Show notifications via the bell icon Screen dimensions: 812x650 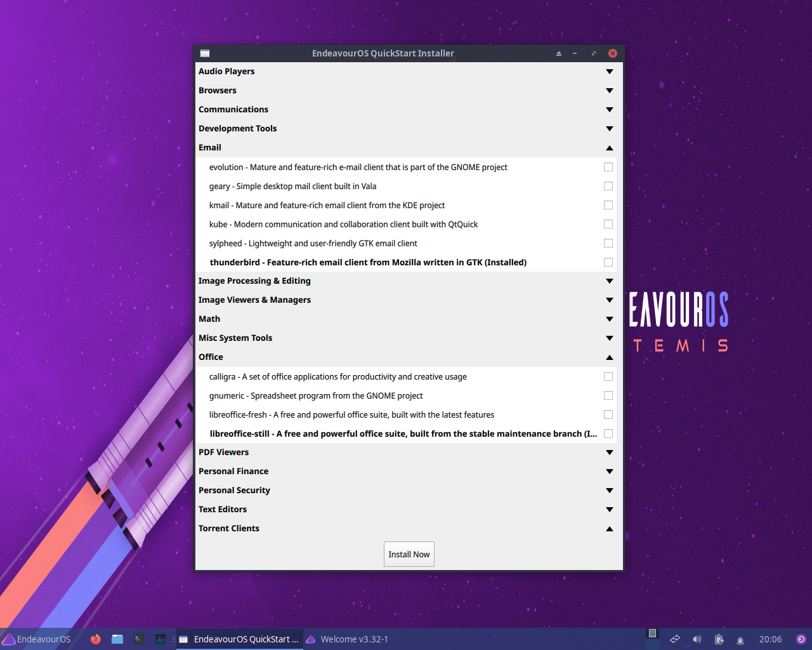[x=740, y=640]
